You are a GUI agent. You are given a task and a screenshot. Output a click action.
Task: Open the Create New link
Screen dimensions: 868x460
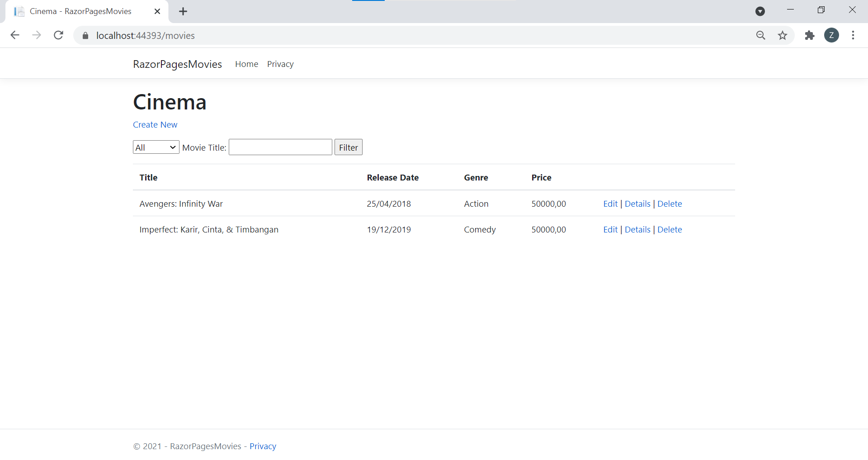[x=155, y=124]
